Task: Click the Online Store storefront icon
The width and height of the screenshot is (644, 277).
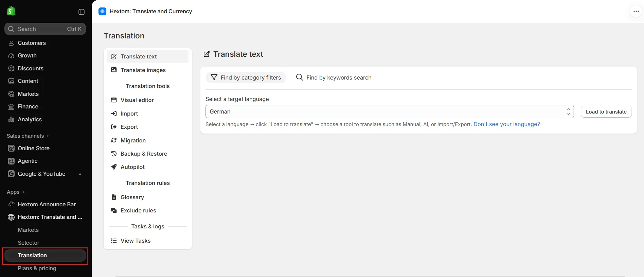Action: tap(11, 148)
